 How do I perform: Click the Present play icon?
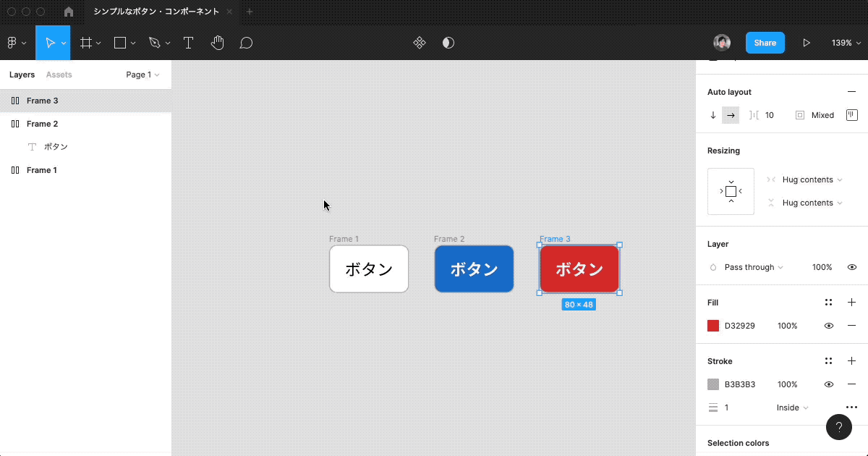tap(807, 43)
